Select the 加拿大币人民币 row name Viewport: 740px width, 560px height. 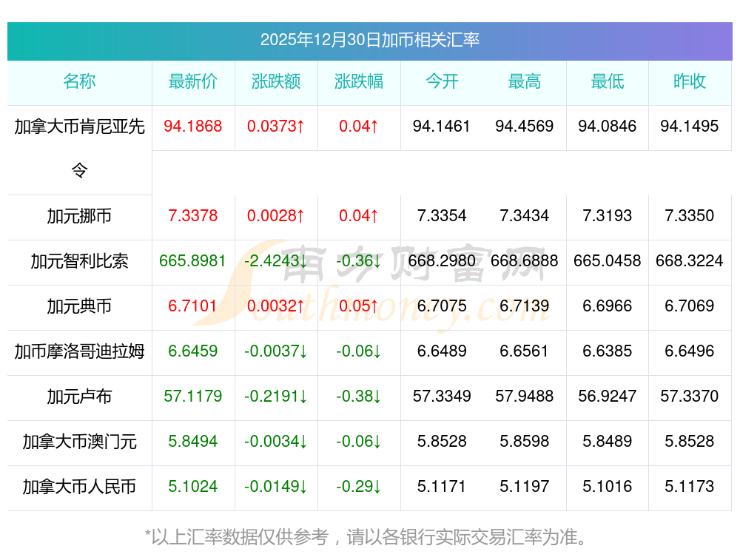(79, 487)
